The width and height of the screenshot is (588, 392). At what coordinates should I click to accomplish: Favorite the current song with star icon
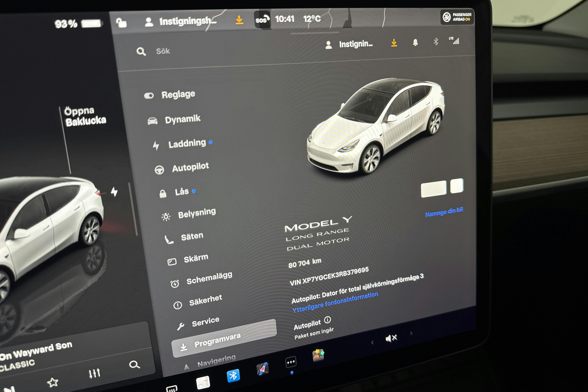[x=53, y=382]
